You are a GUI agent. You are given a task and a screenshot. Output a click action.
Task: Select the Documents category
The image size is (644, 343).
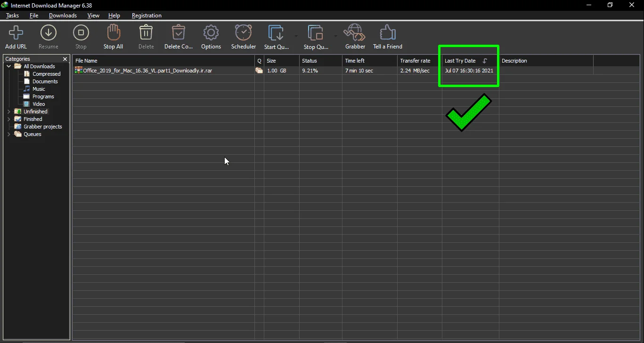point(45,81)
